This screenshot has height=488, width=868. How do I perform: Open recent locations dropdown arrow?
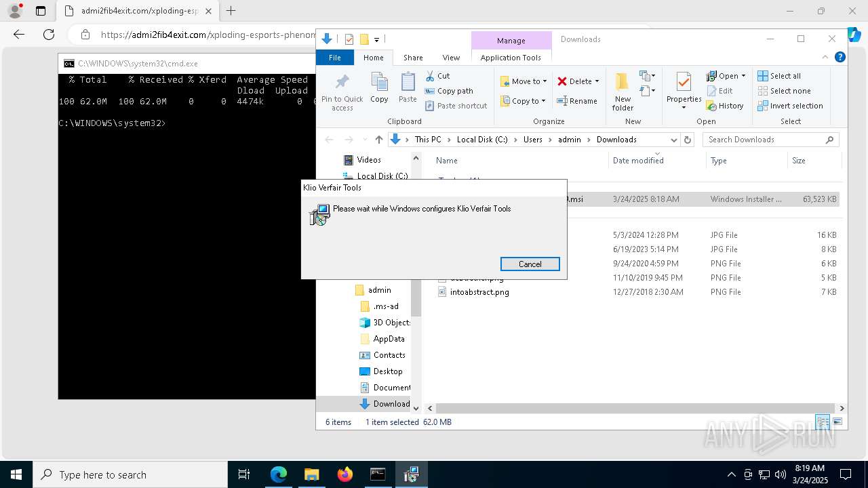(x=364, y=140)
